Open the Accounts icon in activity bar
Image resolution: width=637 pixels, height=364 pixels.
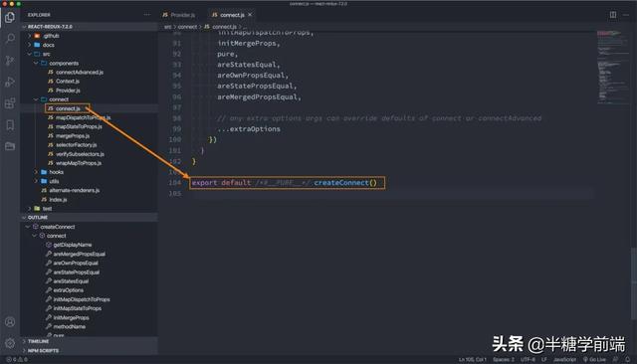point(10,322)
